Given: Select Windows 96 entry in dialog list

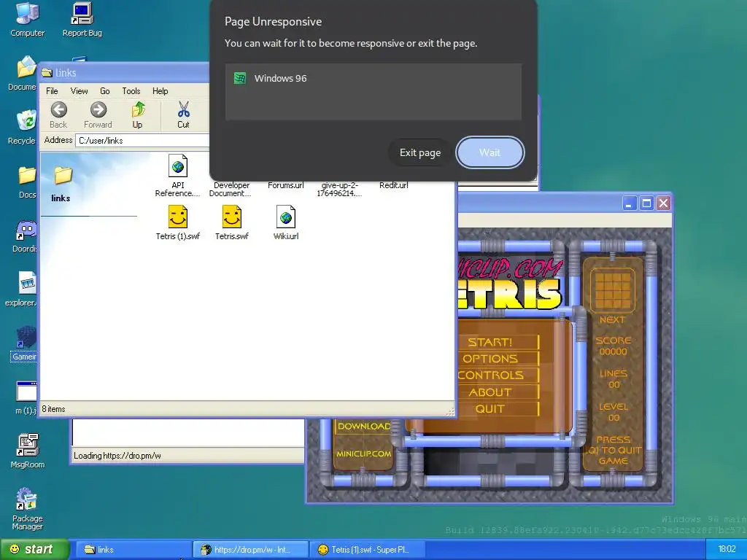Looking at the screenshot, I should click(x=373, y=79).
